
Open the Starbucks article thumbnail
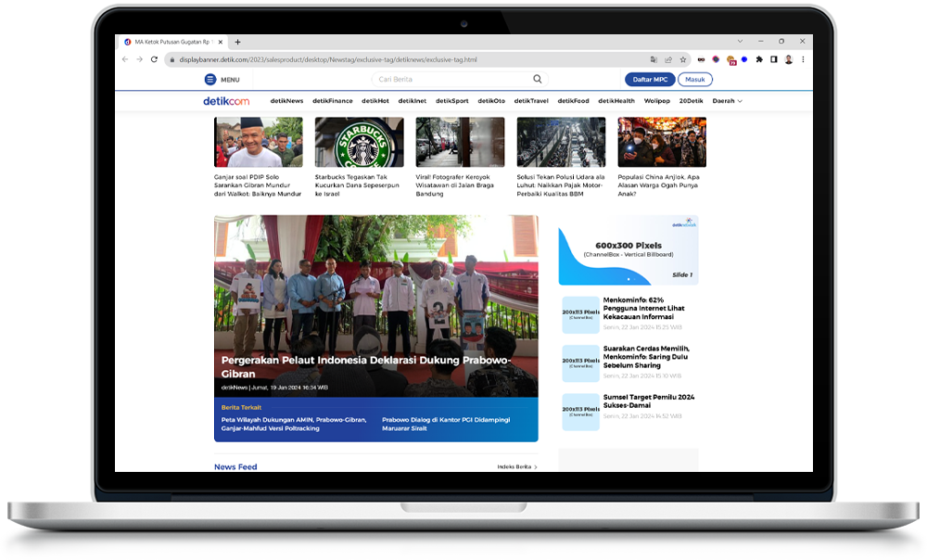pos(359,142)
